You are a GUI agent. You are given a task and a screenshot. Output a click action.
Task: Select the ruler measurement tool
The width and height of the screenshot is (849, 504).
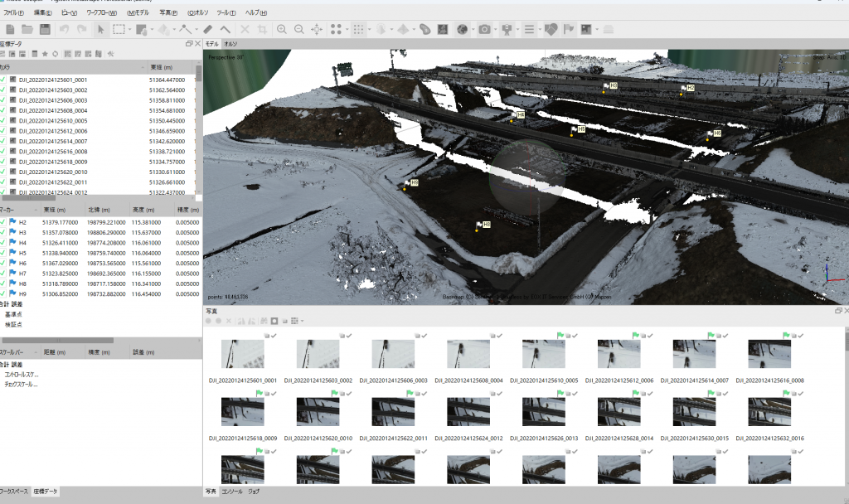pos(208,30)
